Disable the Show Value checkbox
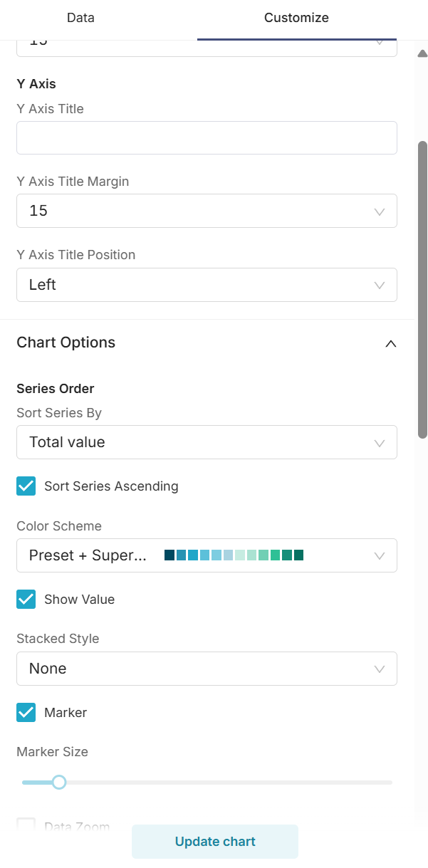The height and width of the screenshot is (868, 428). click(x=26, y=600)
